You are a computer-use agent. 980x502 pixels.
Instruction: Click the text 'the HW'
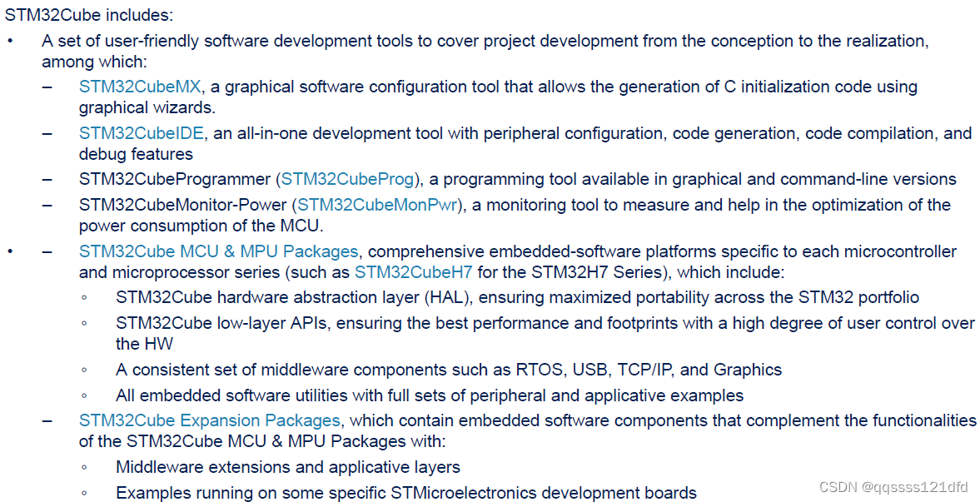coord(144,344)
